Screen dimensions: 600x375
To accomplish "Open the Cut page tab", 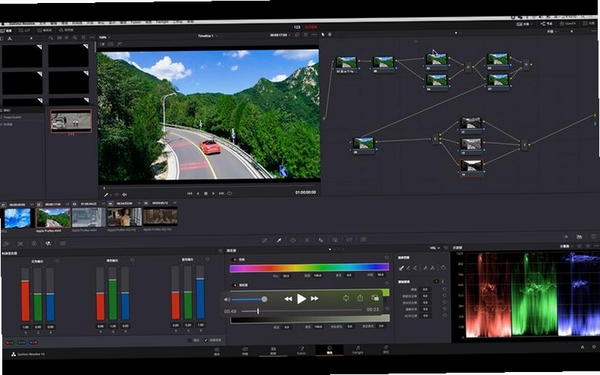I will [245, 351].
